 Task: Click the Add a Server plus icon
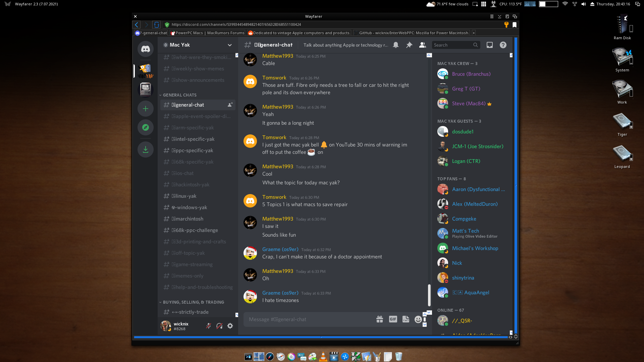click(x=145, y=109)
